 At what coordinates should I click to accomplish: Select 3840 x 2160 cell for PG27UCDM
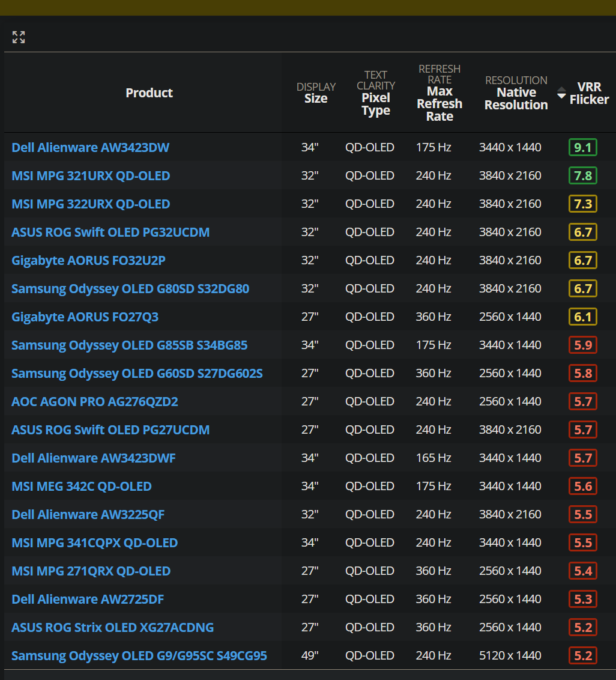point(510,430)
